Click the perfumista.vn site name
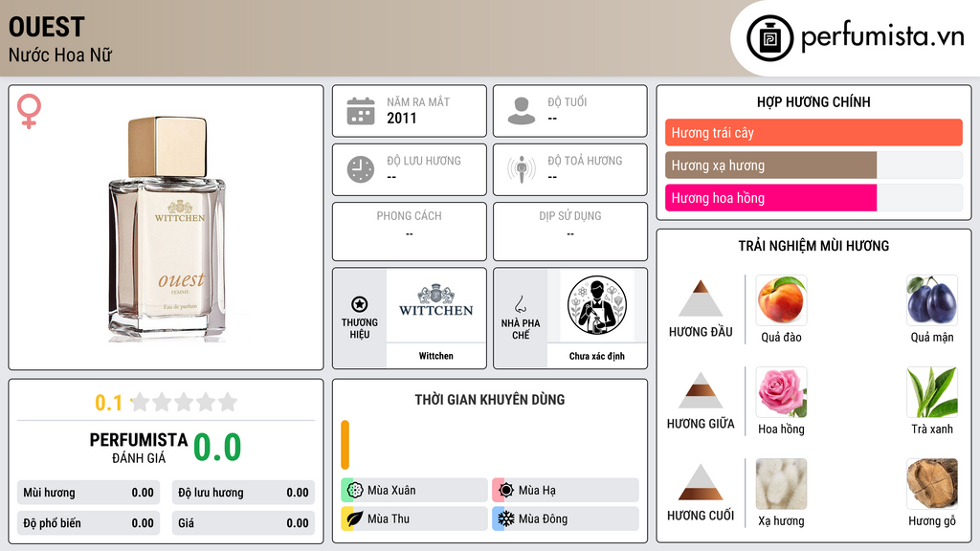Image resolution: width=980 pixels, height=551 pixels. point(882,36)
